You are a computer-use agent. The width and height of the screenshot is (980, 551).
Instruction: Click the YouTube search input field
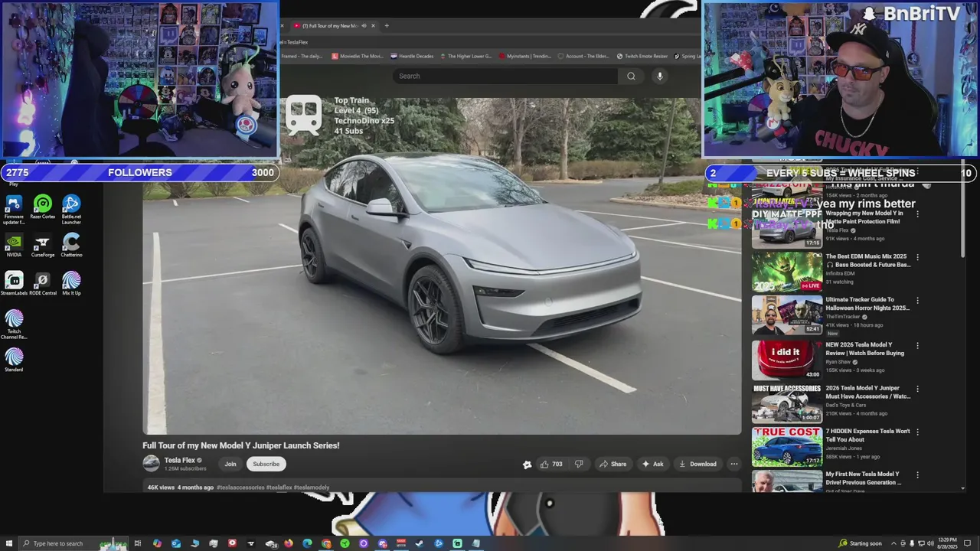505,76
